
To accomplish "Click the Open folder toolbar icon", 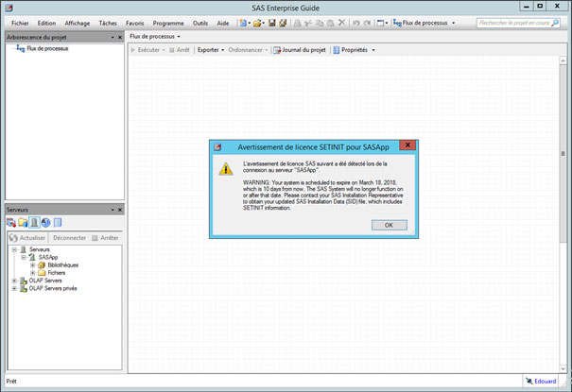I will click(x=257, y=23).
